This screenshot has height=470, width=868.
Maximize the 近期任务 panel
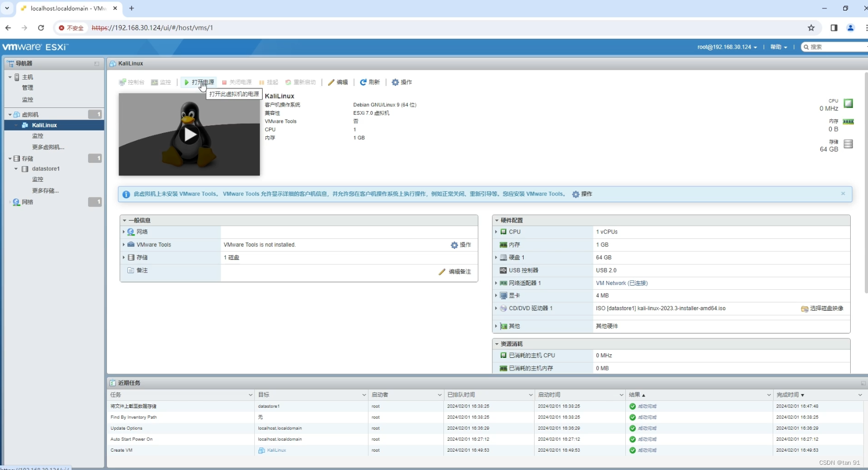coord(863,384)
